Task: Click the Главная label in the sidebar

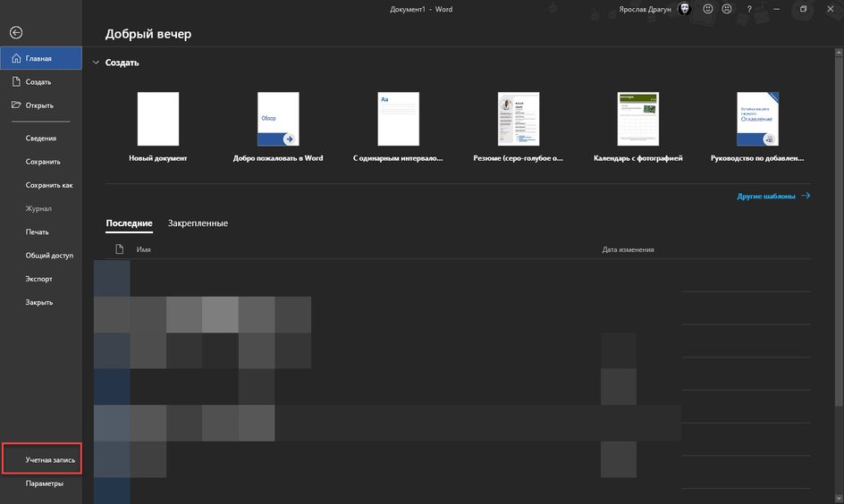Action: 38,58
